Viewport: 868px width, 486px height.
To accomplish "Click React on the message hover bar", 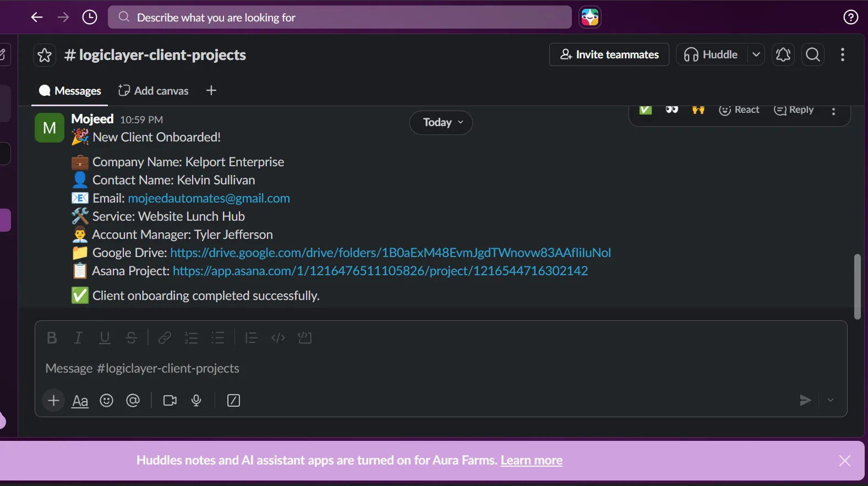I will [739, 110].
